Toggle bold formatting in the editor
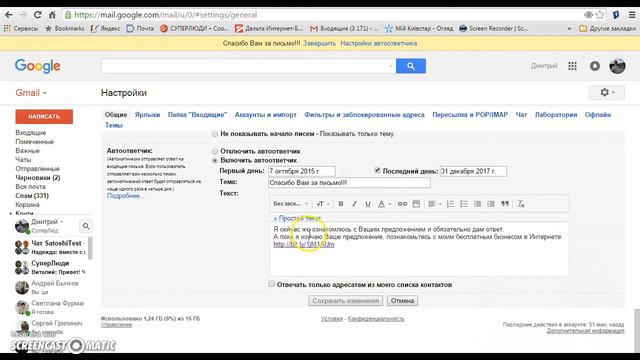640x360 pixels. click(x=341, y=204)
